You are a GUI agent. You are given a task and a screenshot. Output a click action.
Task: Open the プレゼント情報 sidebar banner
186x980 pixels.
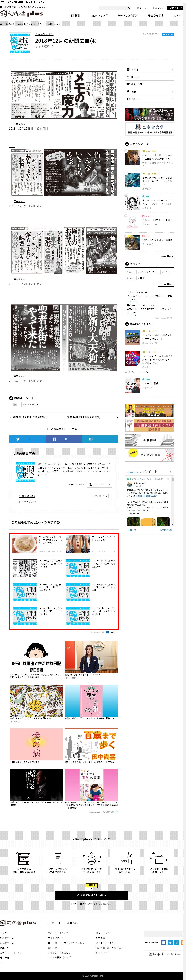pyautogui.click(x=150, y=455)
